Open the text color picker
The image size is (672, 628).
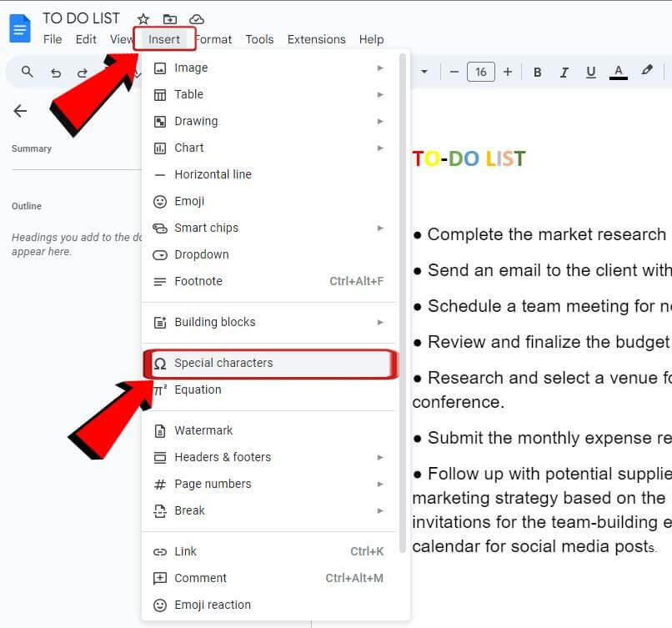[x=619, y=72]
